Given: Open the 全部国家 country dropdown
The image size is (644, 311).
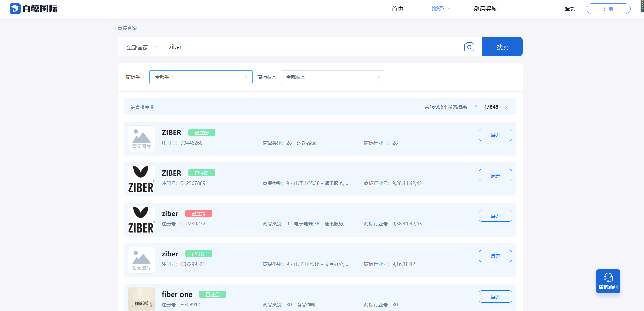Looking at the screenshot, I should (142, 47).
